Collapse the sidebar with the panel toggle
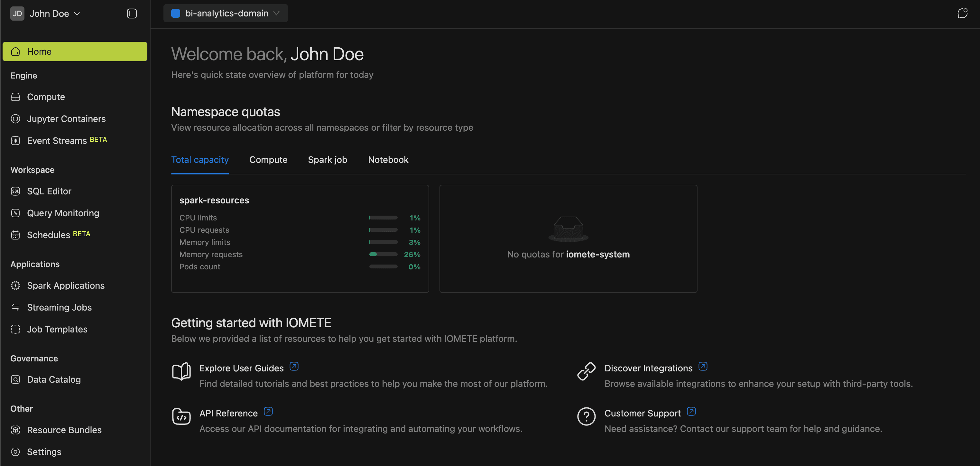 click(x=131, y=13)
